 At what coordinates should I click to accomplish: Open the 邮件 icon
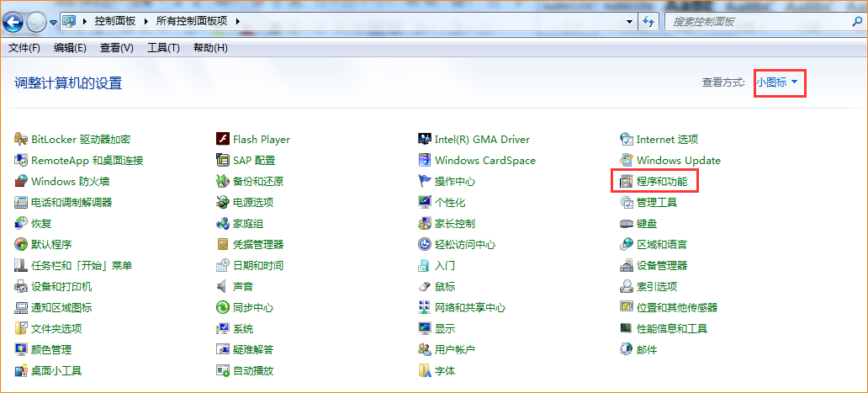pyautogui.click(x=626, y=350)
